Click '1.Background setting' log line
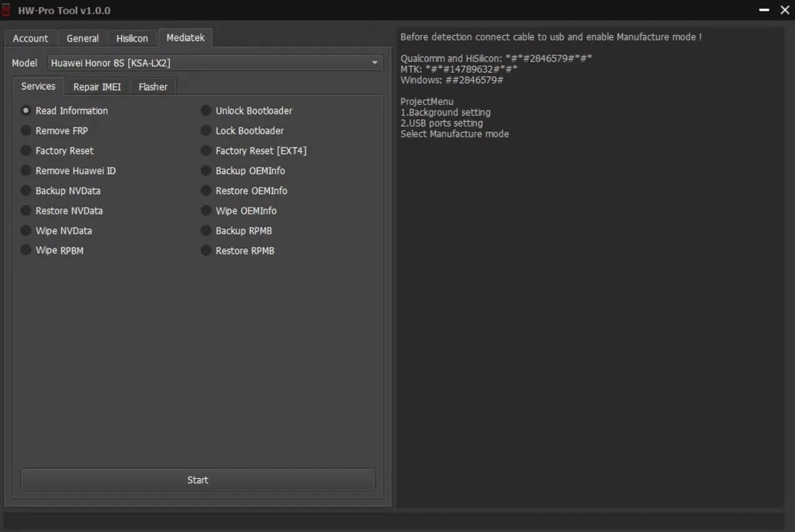This screenshot has width=795, height=532. point(445,113)
